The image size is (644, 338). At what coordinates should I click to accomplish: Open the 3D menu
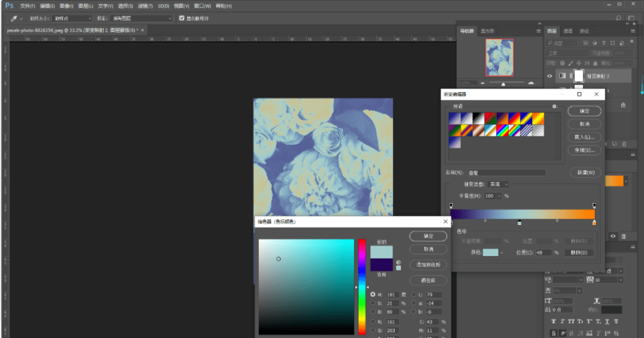163,6
